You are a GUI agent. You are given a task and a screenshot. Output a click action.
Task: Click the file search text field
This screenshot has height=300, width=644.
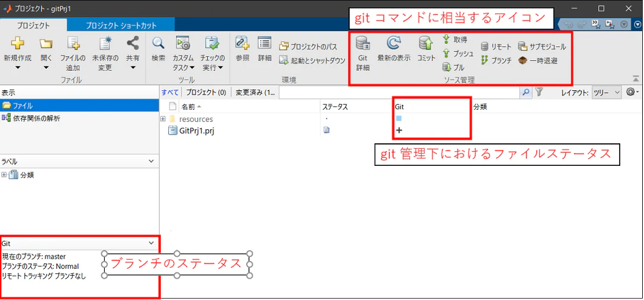[x=399, y=93]
